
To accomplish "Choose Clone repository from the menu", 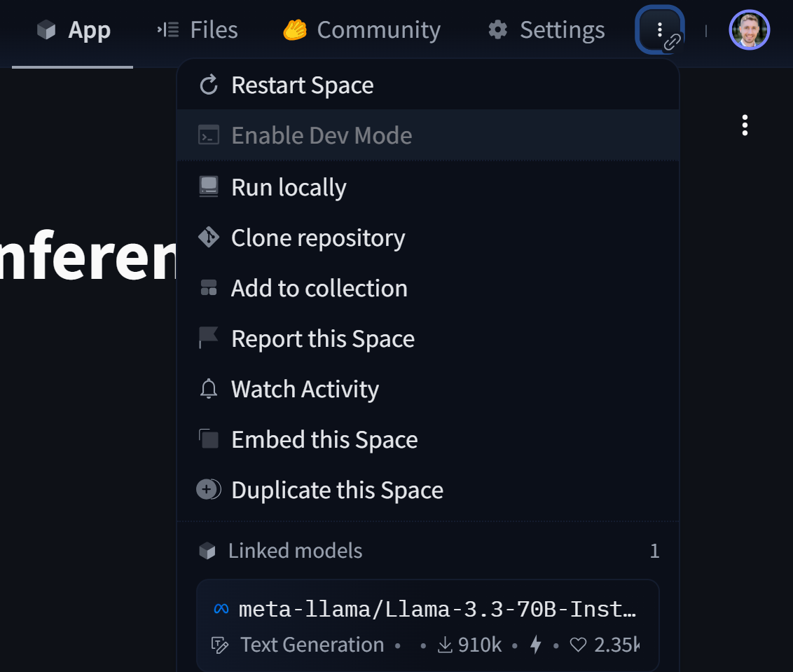I will click(x=318, y=238).
